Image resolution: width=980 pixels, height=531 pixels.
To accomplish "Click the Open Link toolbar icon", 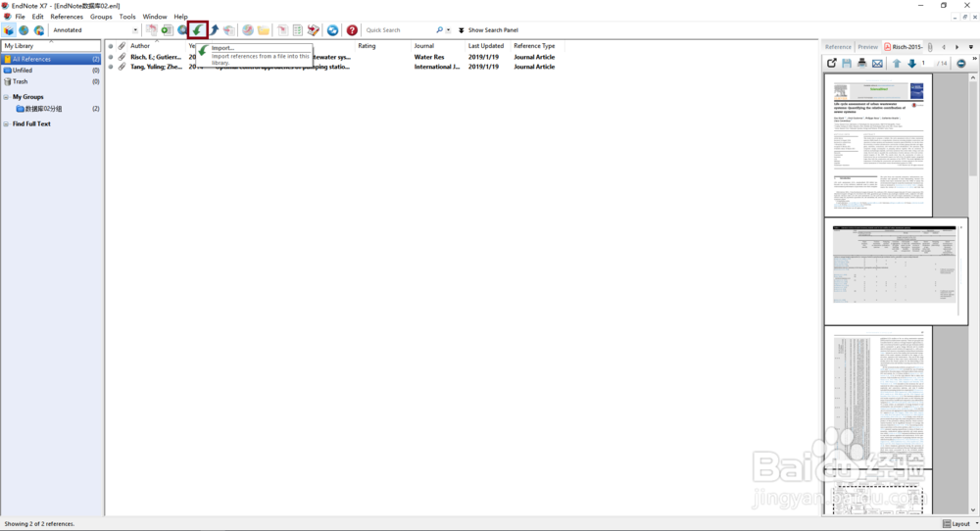I will [x=248, y=30].
